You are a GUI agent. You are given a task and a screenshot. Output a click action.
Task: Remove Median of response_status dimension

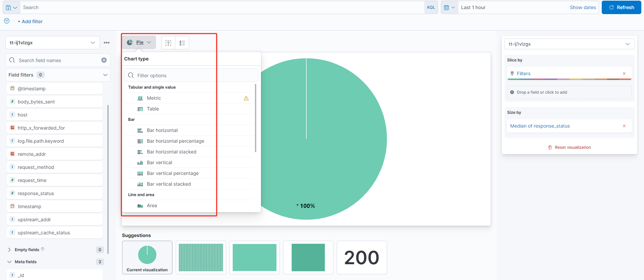624,126
